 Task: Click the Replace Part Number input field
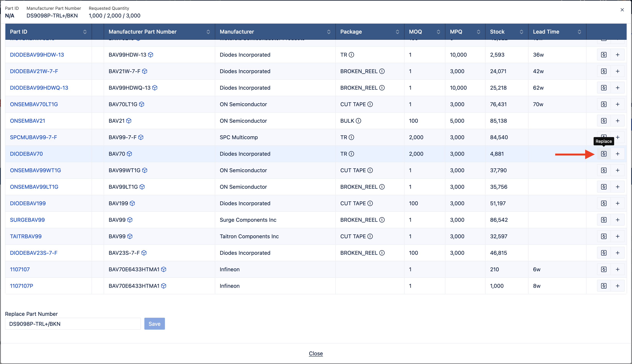tap(73, 324)
